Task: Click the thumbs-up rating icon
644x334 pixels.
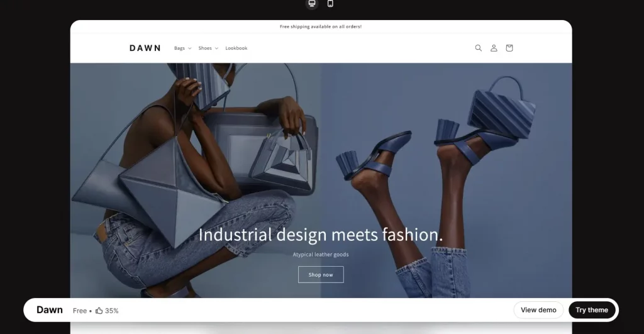Action: pyautogui.click(x=99, y=311)
